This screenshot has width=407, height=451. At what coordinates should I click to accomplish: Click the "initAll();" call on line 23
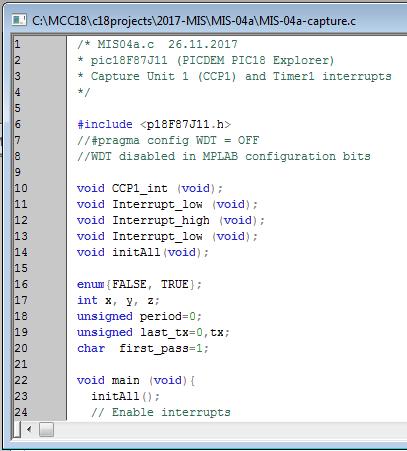coord(126,396)
